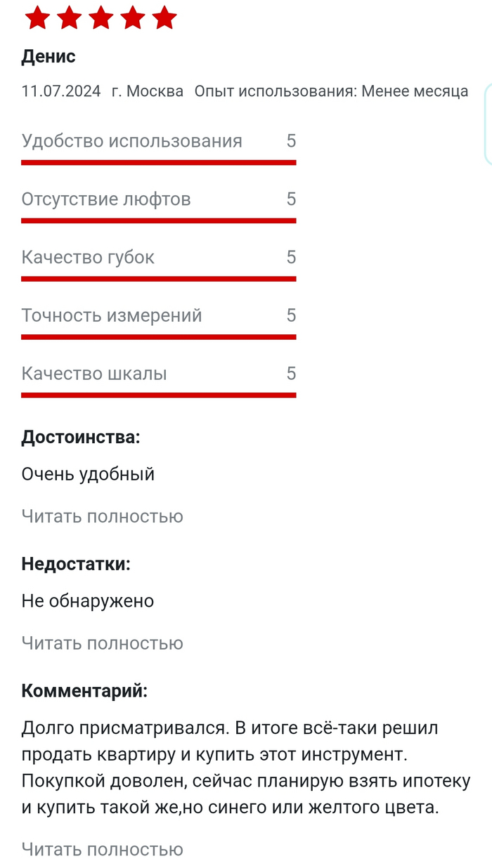Click the "Качество шкалы" rating label

point(94,374)
